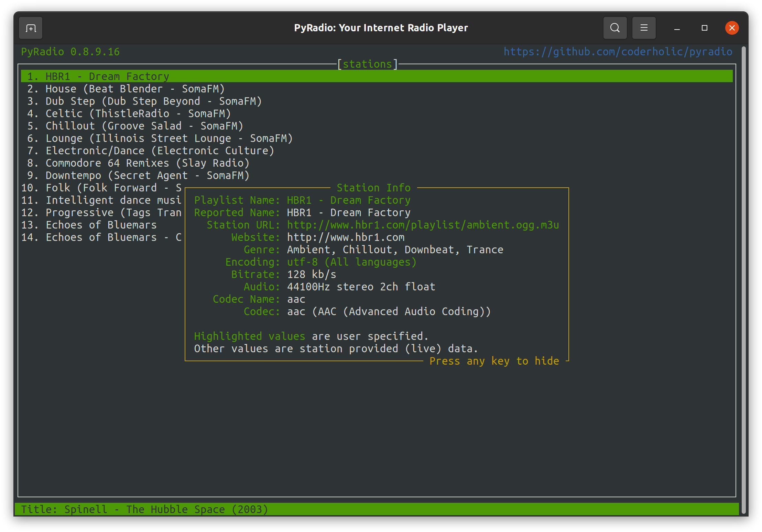762x532 pixels.
Task: Open a new terminal tab
Action: pos(31,28)
